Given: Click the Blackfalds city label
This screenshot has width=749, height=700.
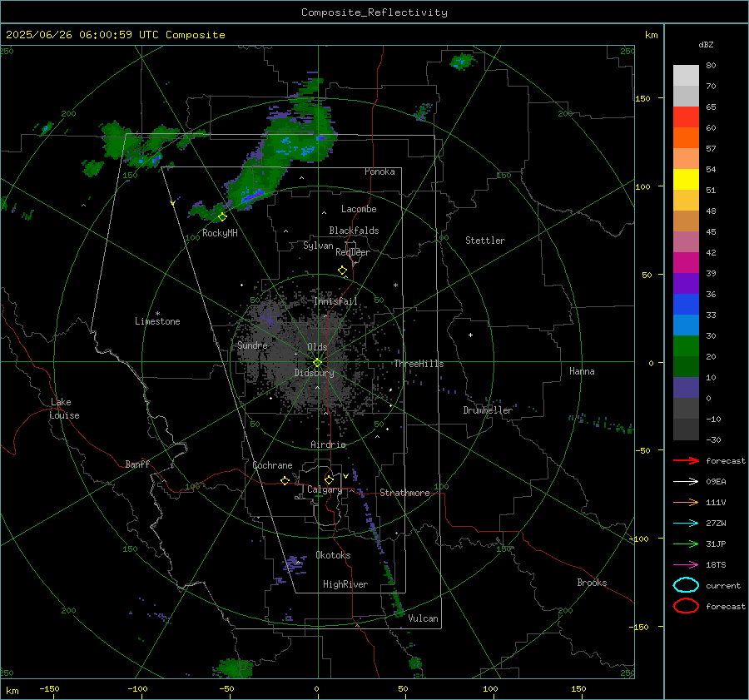Looking at the screenshot, I should (x=354, y=231).
